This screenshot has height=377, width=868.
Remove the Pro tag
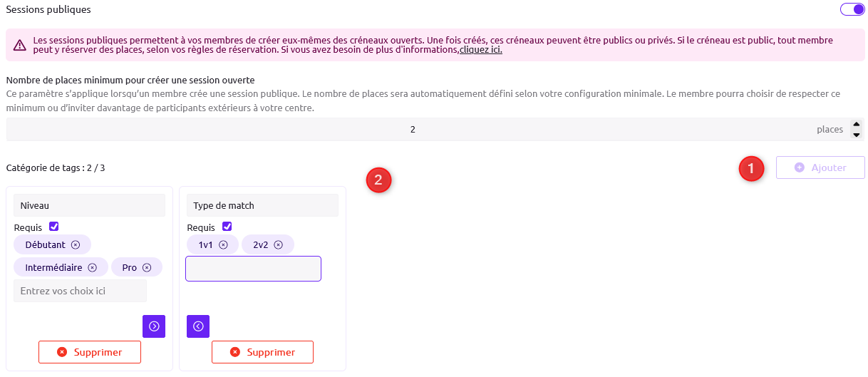pos(147,268)
